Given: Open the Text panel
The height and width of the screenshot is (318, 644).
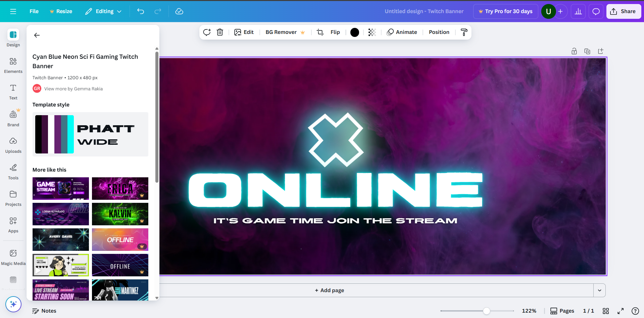Looking at the screenshot, I should click(13, 92).
